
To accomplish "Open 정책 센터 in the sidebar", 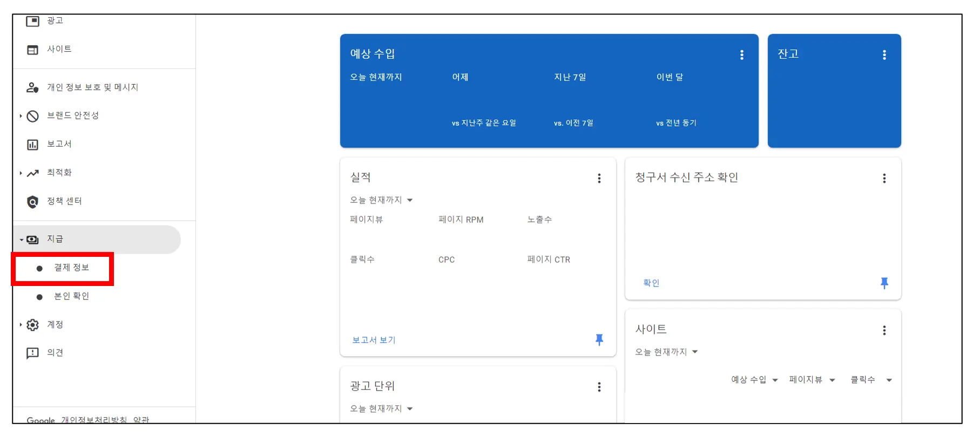I will tap(64, 201).
